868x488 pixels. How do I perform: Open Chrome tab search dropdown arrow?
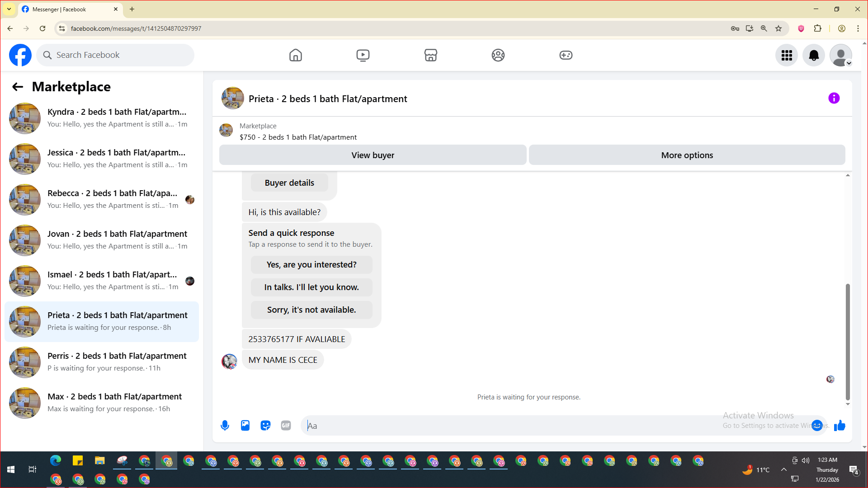click(9, 9)
